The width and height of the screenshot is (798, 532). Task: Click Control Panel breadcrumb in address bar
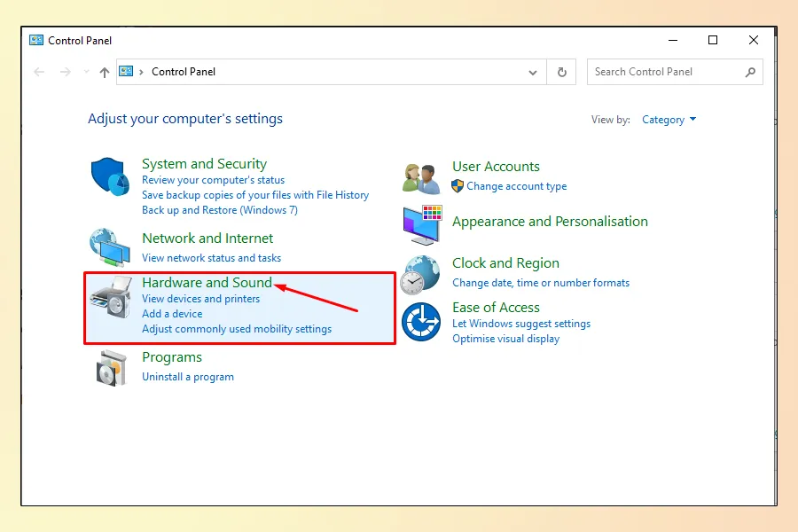pyautogui.click(x=184, y=72)
